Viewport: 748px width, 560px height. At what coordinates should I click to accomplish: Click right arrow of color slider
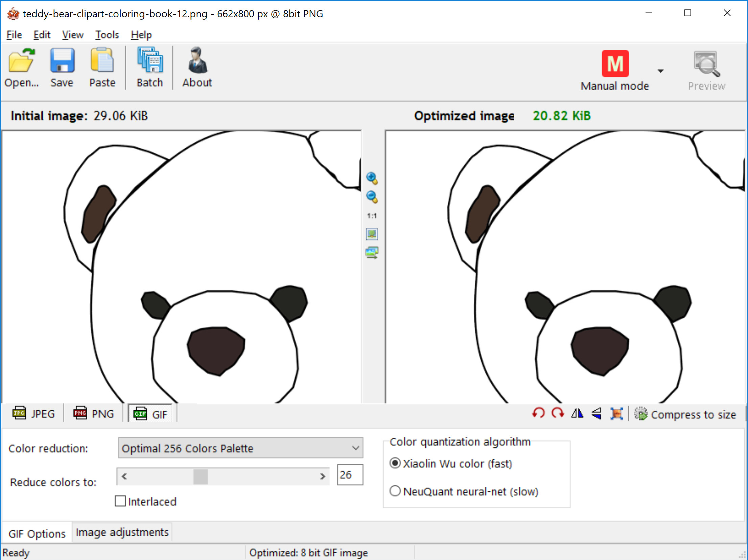[322, 477]
